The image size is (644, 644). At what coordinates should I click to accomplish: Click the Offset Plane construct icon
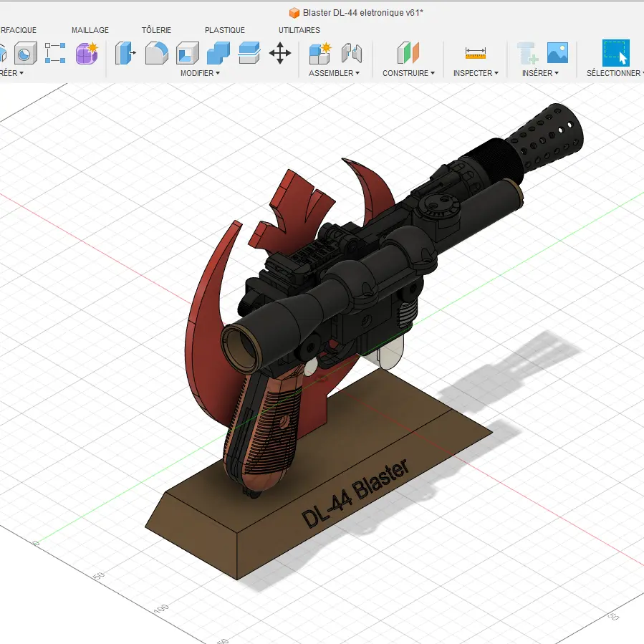point(408,53)
